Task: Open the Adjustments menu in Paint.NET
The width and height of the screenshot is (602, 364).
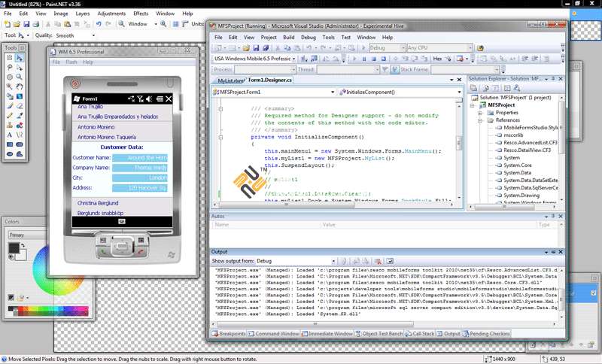Action: click(x=111, y=14)
